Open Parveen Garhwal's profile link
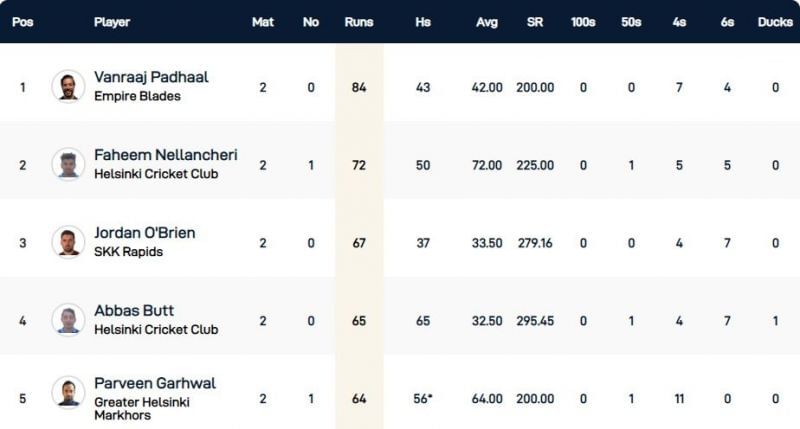The image size is (800, 429). 155,383
